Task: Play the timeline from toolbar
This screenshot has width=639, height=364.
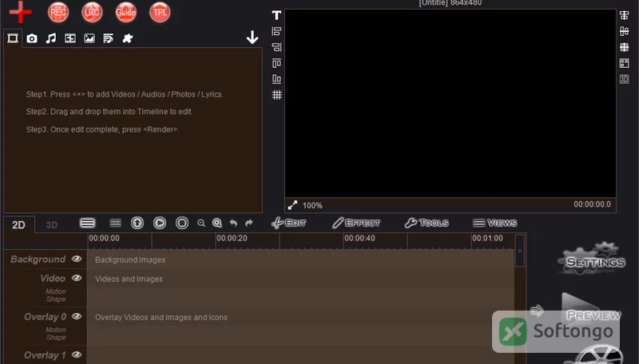Action: tap(160, 224)
